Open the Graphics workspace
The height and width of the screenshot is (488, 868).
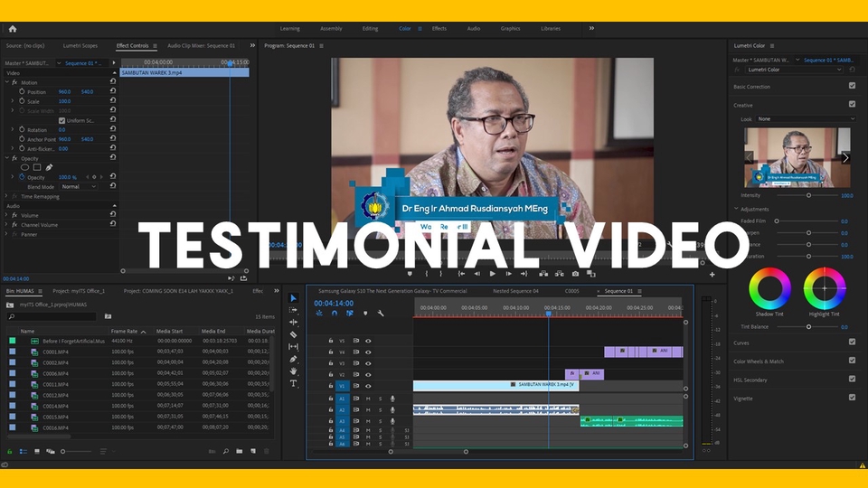click(510, 29)
